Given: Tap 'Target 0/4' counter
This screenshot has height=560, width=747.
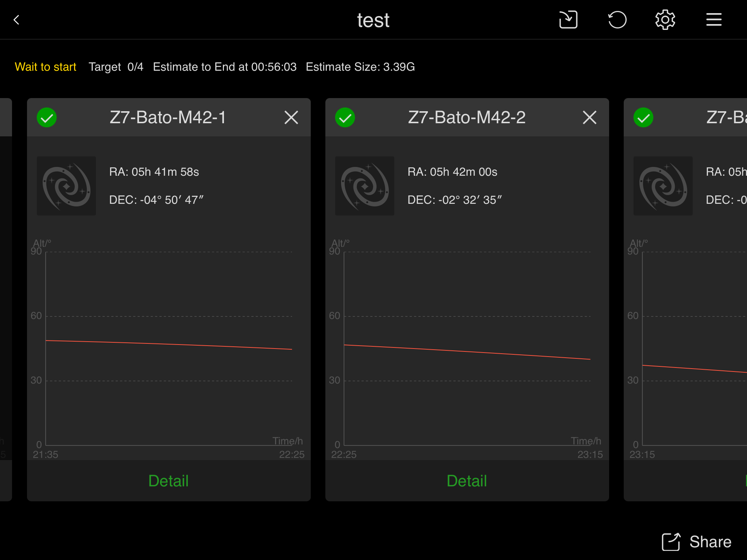Looking at the screenshot, I should pos(116,67).
